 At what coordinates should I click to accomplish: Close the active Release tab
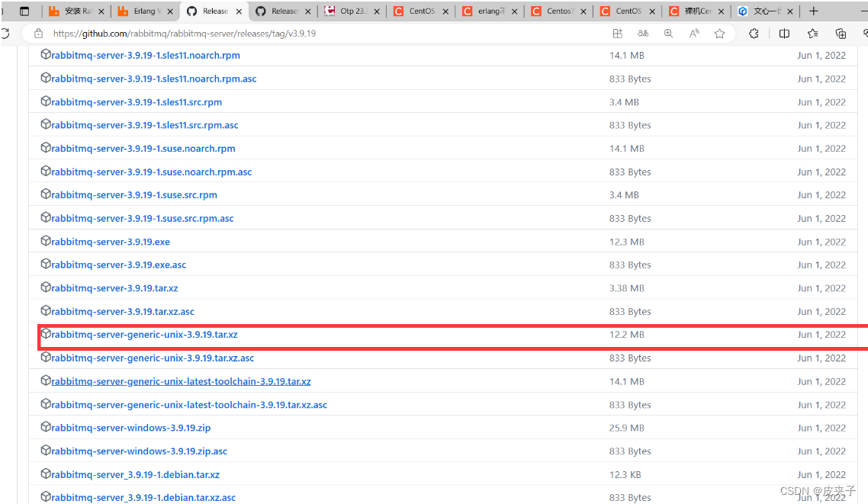point(240,11)
